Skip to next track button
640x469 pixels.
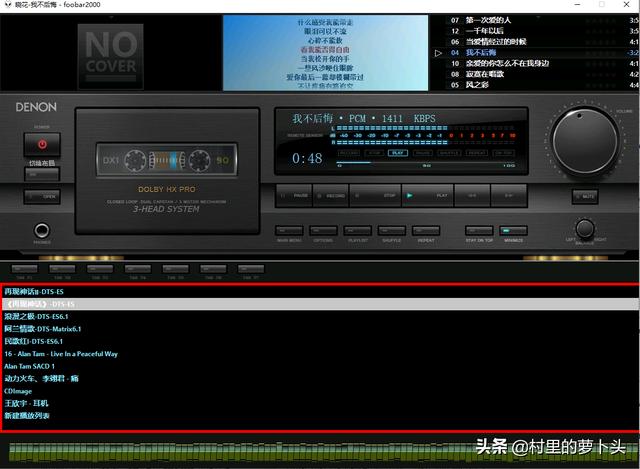pos(509,196)
